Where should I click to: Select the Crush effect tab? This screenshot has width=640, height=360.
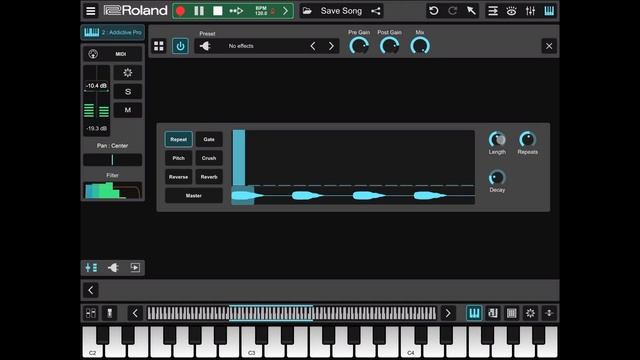click(209, 158)
